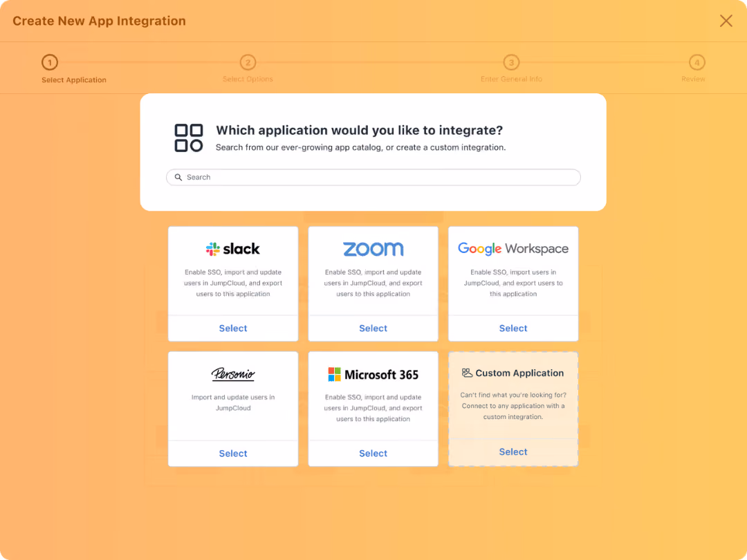Click the app grid icon beside heading

[189, 138]
